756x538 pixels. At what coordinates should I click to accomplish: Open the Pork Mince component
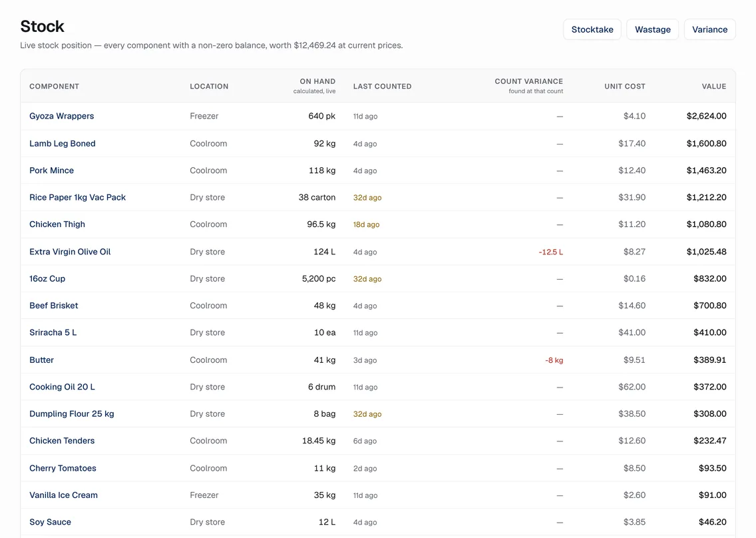point(52,170)
